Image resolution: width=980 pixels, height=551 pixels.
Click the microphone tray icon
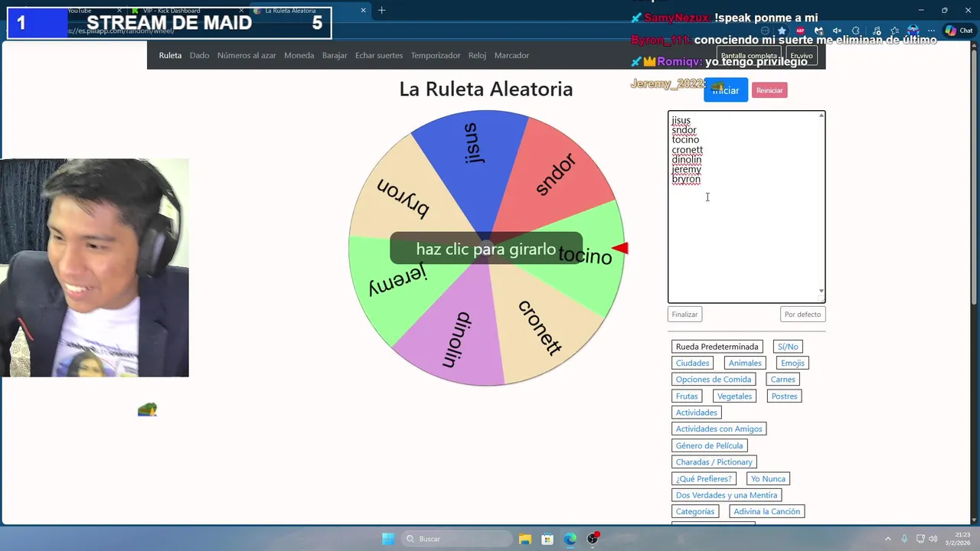(x=904, y=539)
